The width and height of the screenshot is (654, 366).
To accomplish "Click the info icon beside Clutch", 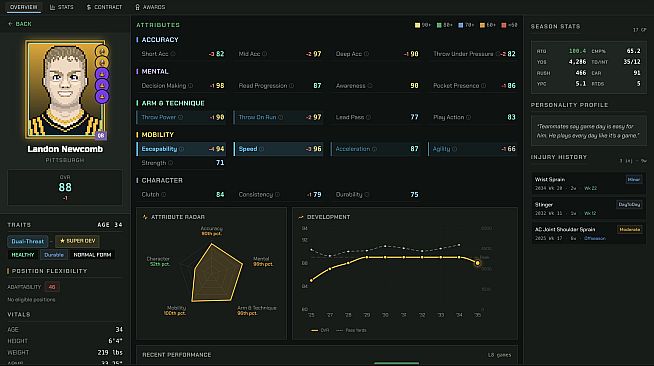I will pyautogui.click(x=164, y=195).
